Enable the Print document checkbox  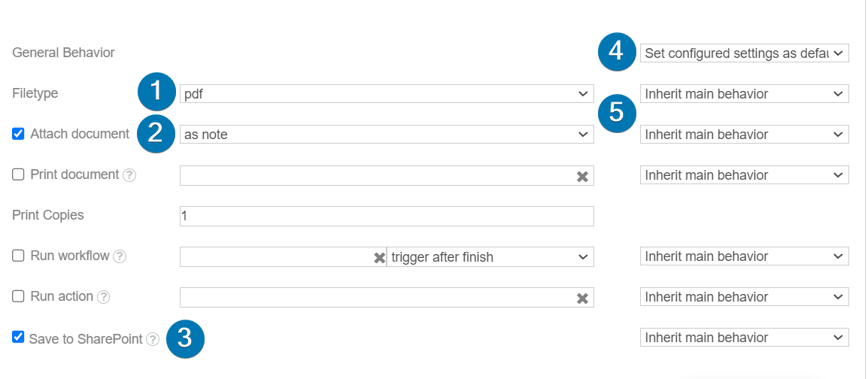(18, 175)
